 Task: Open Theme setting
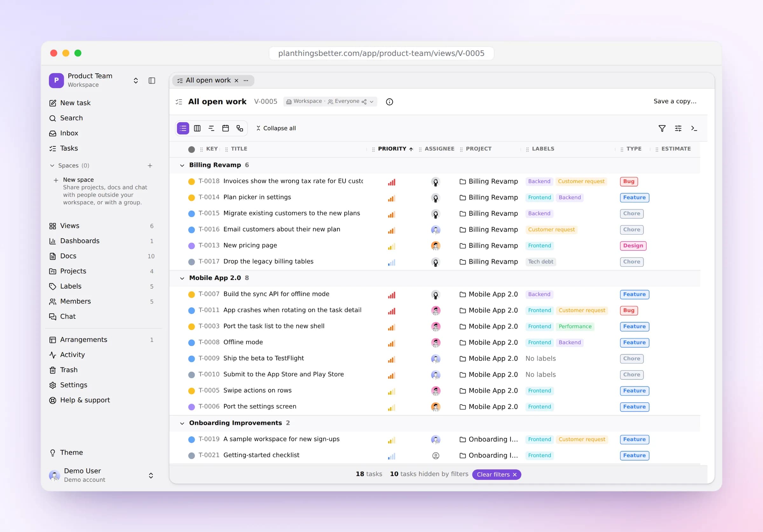pos(71,453)
